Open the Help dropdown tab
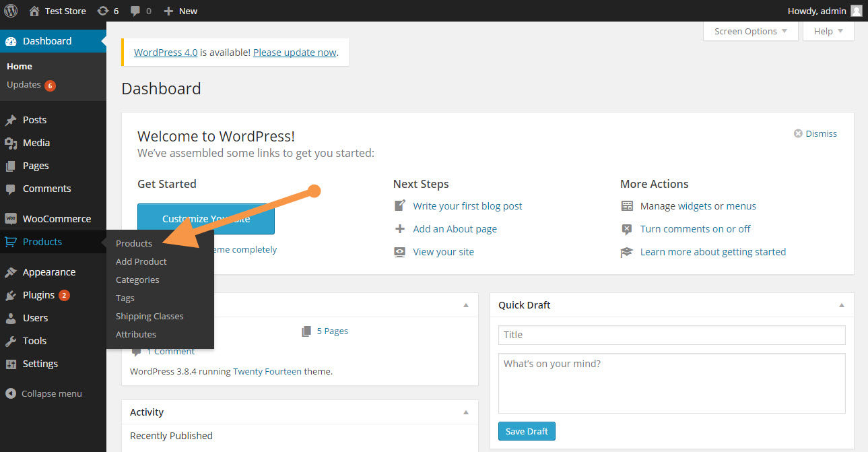This screenshot has height=452, width=868. point(828,31)
